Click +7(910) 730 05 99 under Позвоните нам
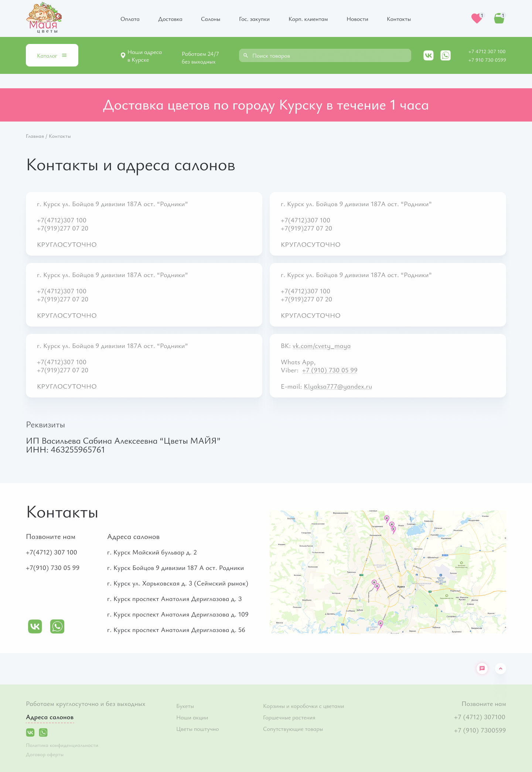The width and height of the screenshot is (532, 772). (52, 568)
